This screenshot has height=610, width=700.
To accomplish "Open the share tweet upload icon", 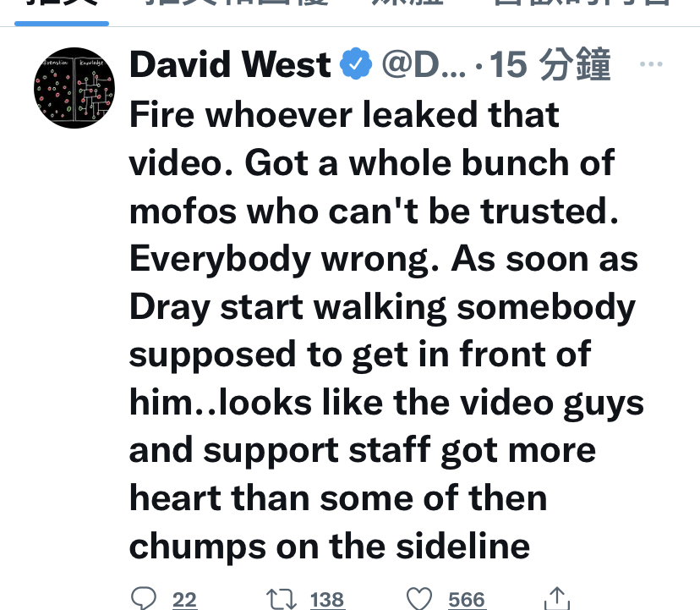I will (557, 598).
